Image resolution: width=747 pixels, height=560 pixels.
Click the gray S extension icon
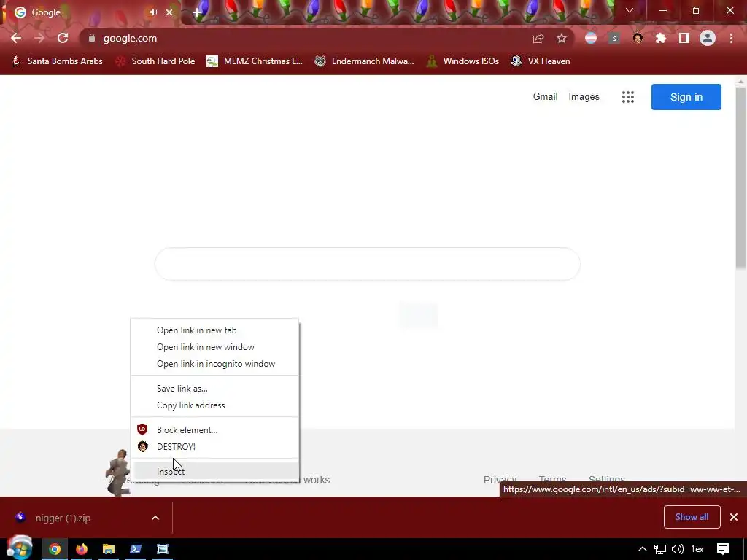point(614,38)
